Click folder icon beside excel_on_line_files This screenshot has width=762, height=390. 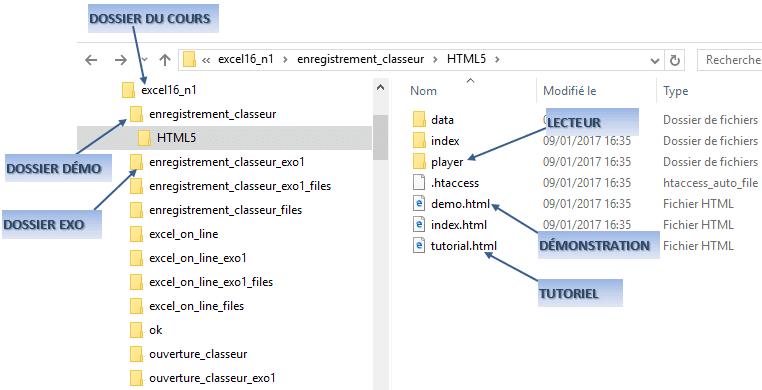pyautogui.click(x=136, y=306)
